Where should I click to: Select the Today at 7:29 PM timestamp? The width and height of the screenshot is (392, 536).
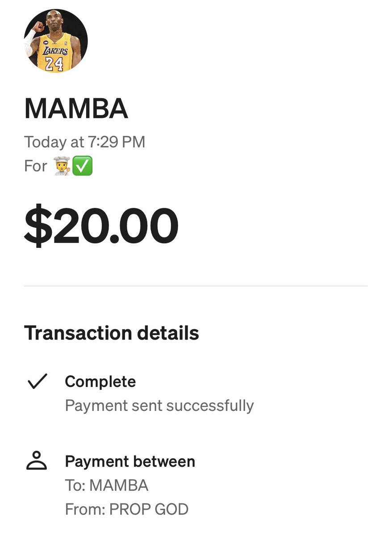pos(85,142)
